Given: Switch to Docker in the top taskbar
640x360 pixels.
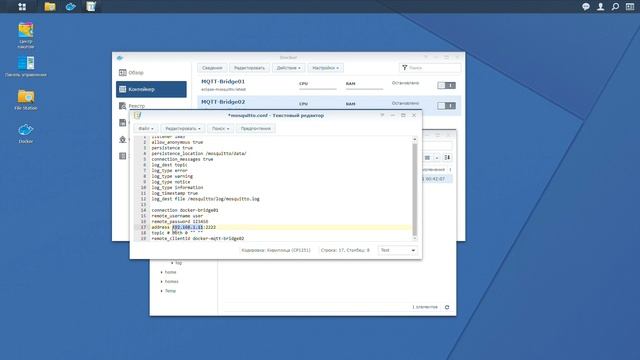Looking at the screenshot, I should (x=71, y=7).
